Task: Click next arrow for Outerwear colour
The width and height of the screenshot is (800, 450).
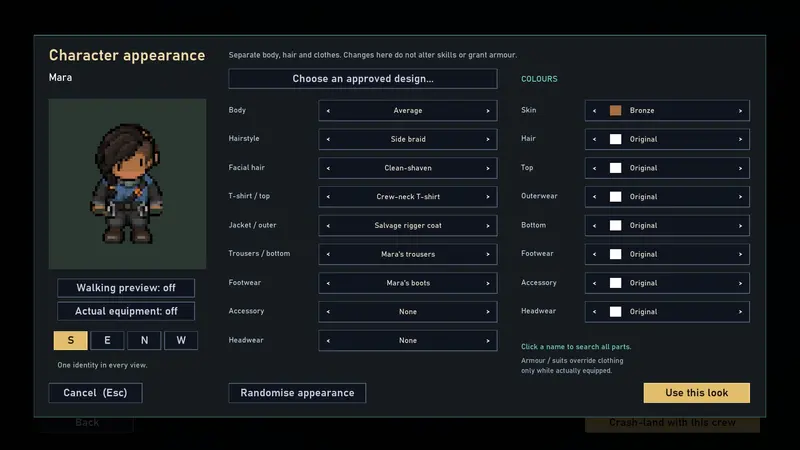Action: coord(740,197)
